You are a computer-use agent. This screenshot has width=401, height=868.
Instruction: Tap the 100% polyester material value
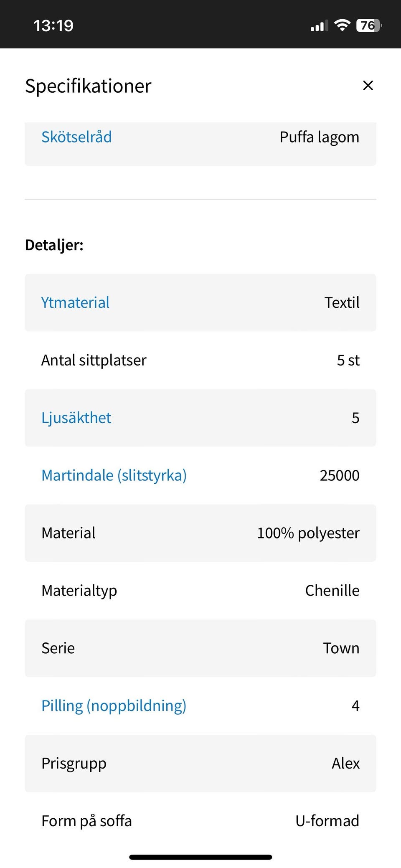(308, 533)
